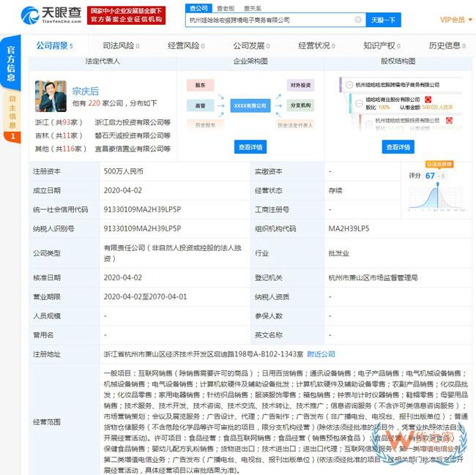The image size is (476, 475).
Task: Open the 经营状况 tab
Action: click(x=316, y=46)
